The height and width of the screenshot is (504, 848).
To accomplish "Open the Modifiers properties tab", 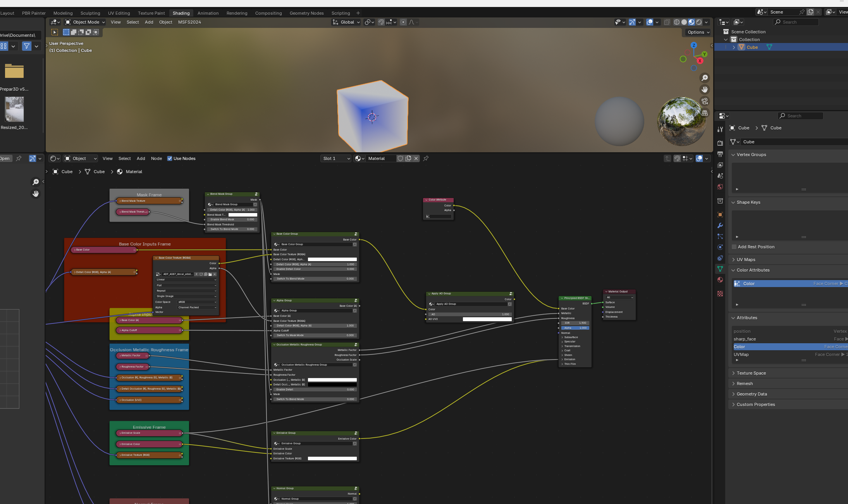I will coord(720,225).
